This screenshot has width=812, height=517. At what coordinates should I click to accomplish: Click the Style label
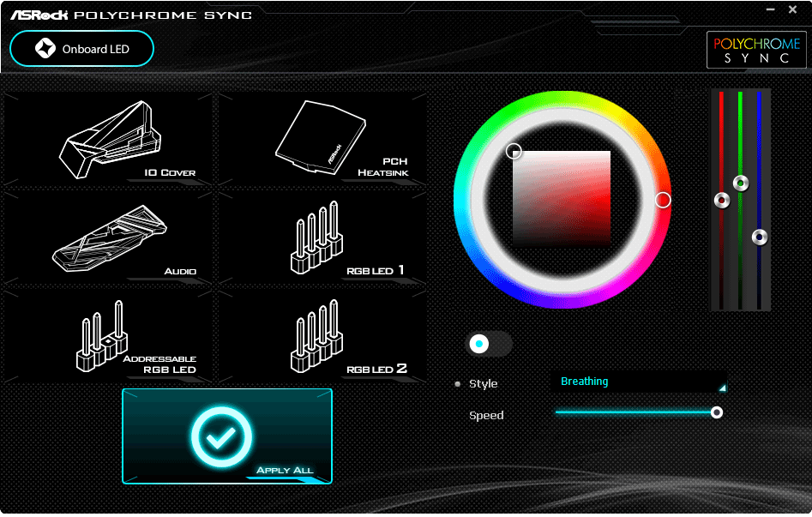pos(483,384)
